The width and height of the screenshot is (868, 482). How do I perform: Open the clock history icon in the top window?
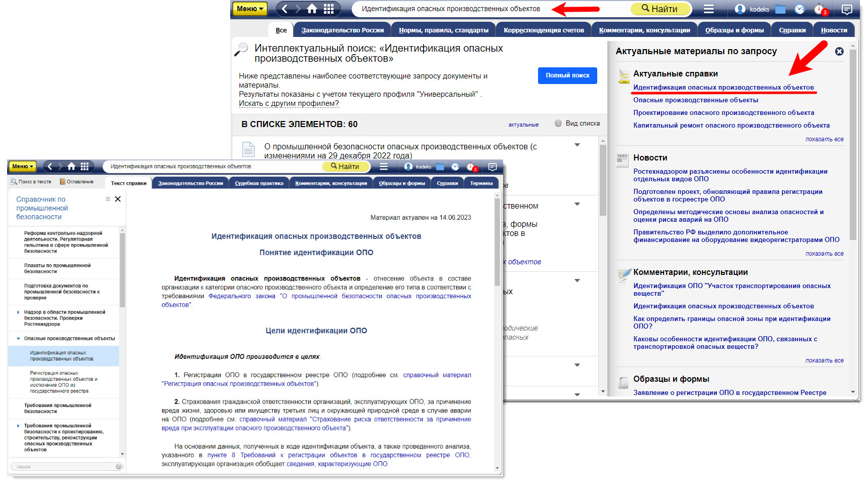point(800,9)
